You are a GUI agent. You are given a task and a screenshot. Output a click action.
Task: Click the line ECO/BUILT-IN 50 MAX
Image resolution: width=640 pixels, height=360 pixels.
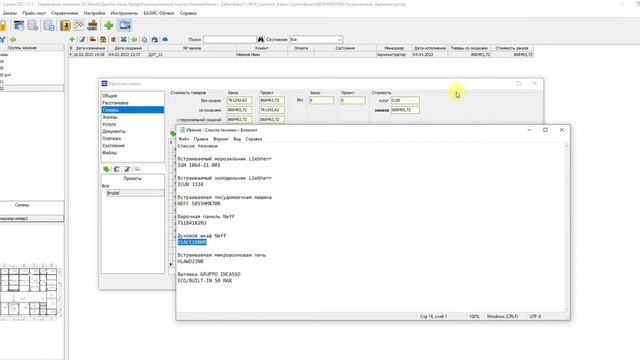(x=204, y=281)
